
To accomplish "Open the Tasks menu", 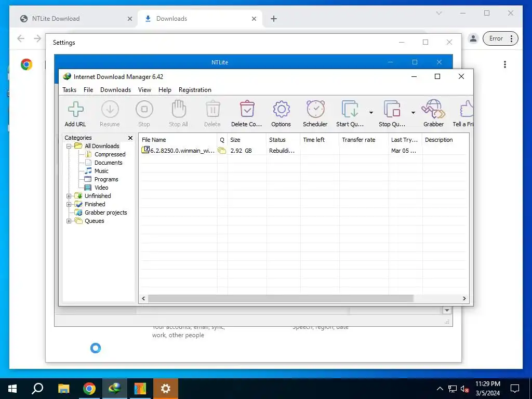I will [69, 90].
